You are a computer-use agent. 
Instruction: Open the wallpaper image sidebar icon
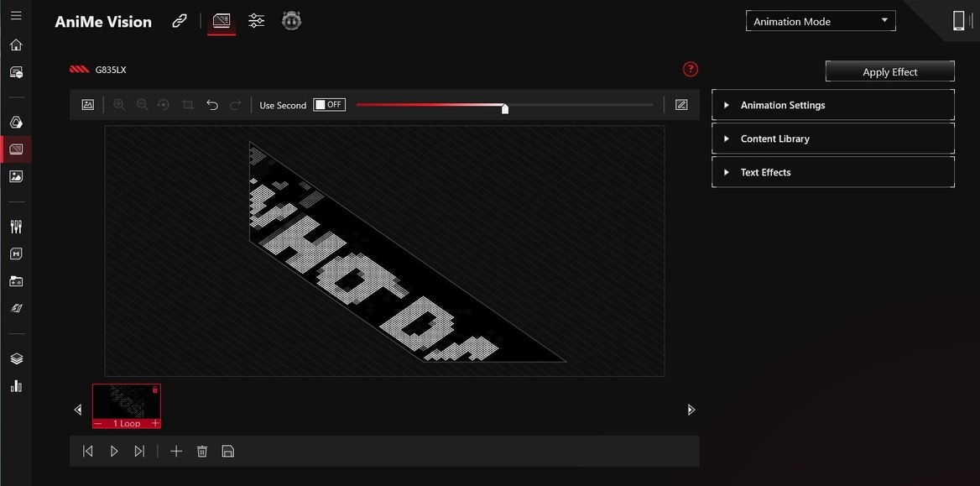click(x=16, y=176)
